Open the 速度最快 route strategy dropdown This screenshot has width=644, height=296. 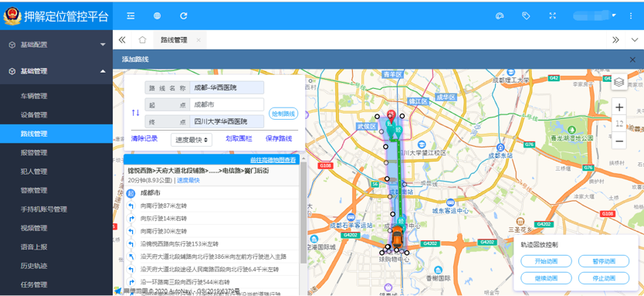192,140
